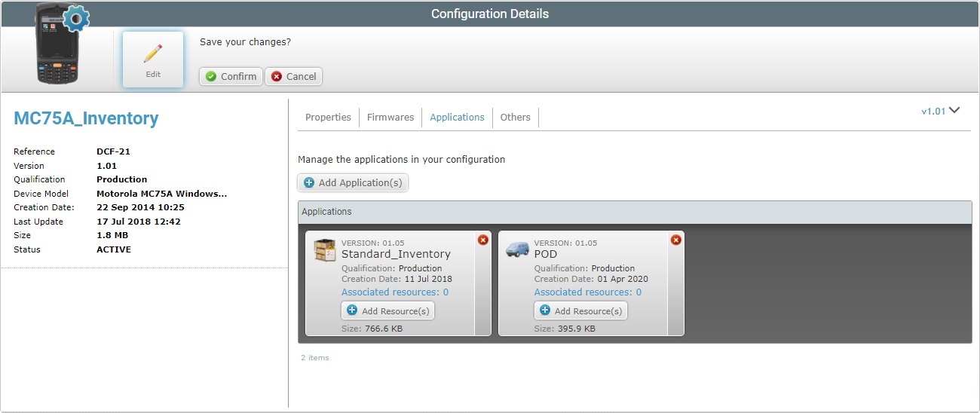Click the version 1.01 value in details
Image resolution: width=980 pixels, height=413 pixels.
click(108, 166)
